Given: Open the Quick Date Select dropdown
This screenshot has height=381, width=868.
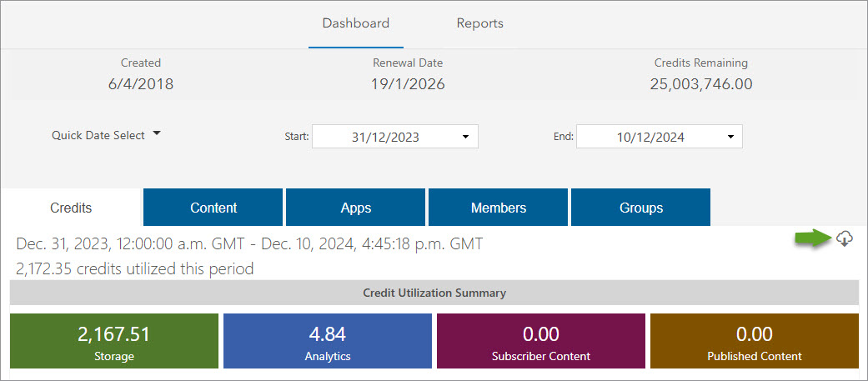Looking at the screenshot, I should point(106,135).
